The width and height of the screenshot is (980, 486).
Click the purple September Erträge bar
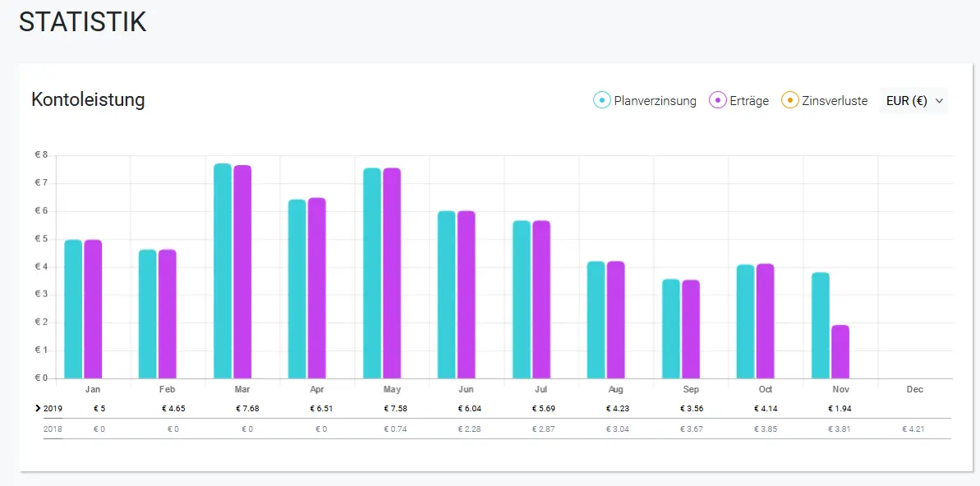(691, 329)
